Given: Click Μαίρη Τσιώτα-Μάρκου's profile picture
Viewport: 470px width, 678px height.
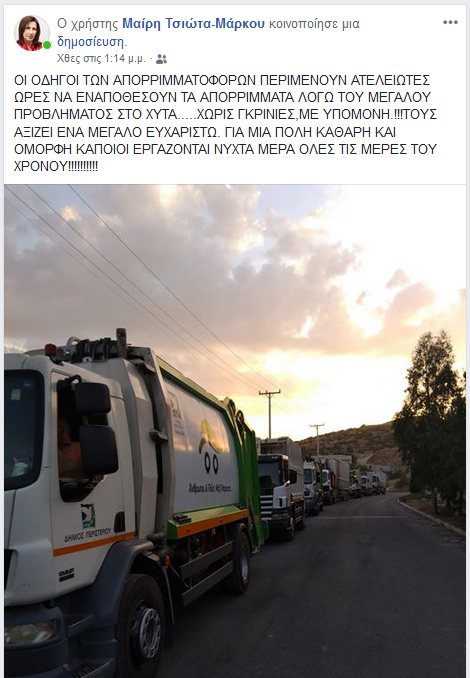Looking at the screenshot, I should click(x=32, y=33).
